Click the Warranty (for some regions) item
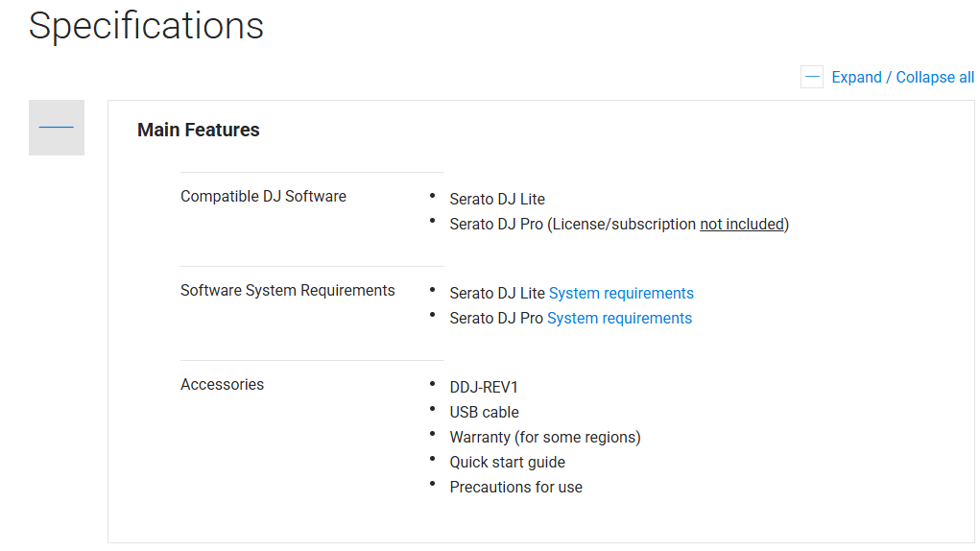 (x=544, y=438)
